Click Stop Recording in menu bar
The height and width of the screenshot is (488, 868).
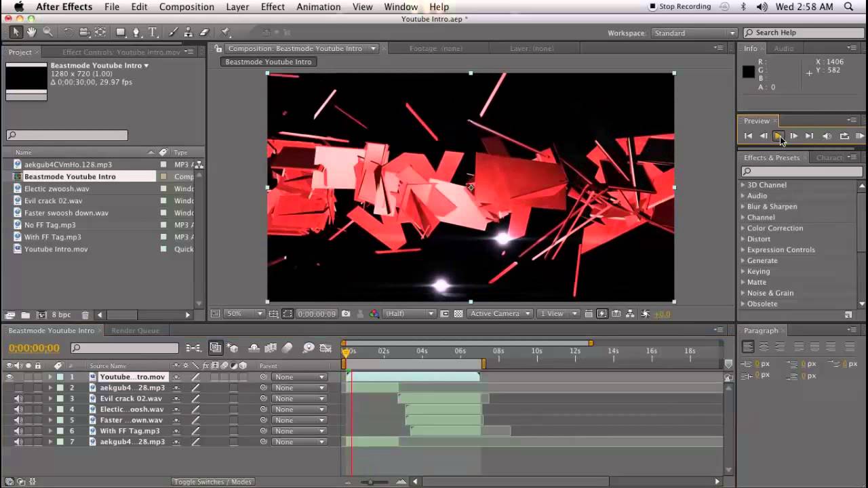[680, 7]
